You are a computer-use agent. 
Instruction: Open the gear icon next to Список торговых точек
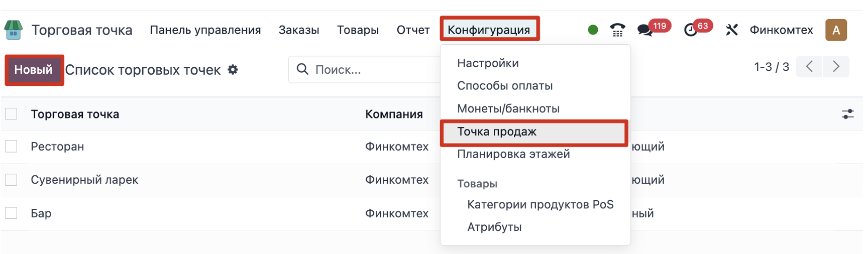coord(233,70)
